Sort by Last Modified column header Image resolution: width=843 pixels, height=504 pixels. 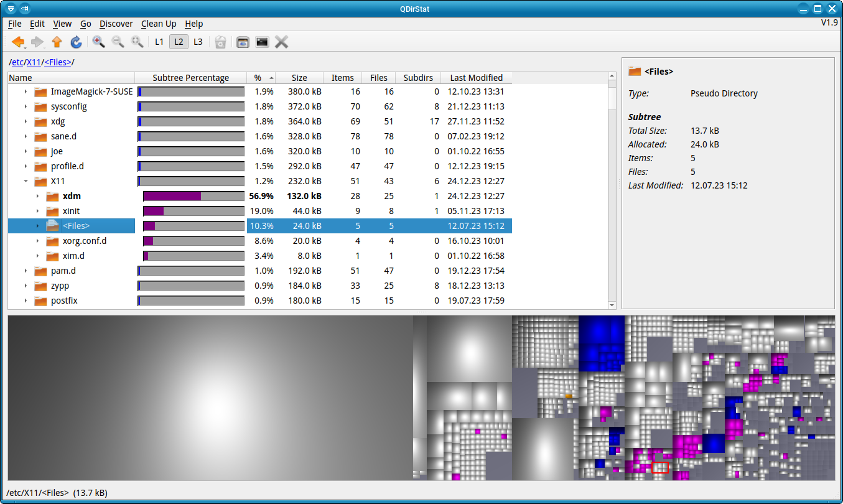477,78
